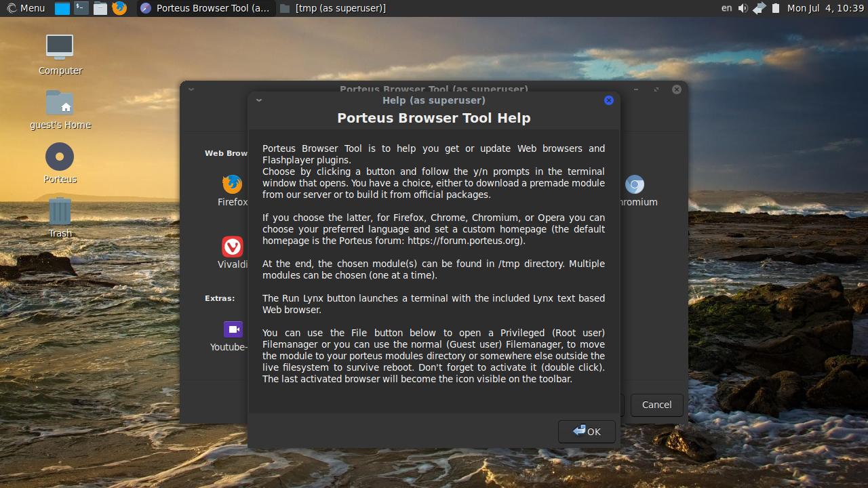This screenshot has width=868, height=488.
Task: Select the Trash desktop icon
Action: tap(60, 211)
